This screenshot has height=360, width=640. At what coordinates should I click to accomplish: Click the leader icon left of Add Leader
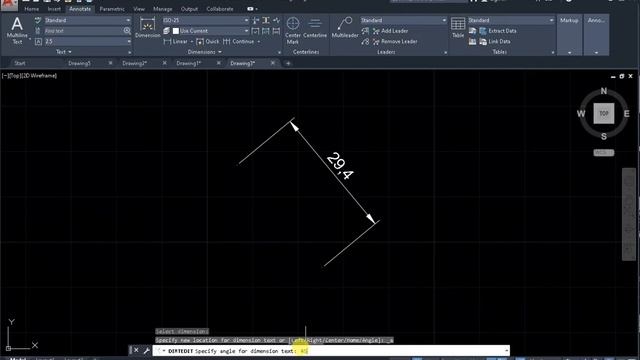tap(365, 31)
